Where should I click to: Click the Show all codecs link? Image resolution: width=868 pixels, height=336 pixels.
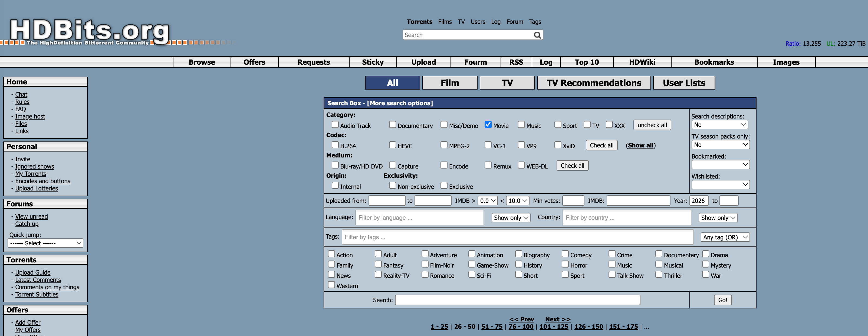click(x=640, y=145)
